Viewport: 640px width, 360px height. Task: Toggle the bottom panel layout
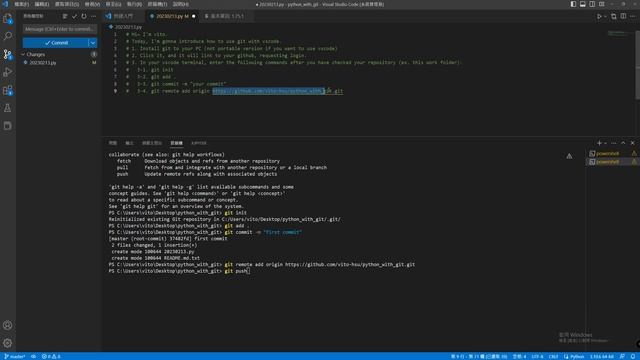coord(582,4)
